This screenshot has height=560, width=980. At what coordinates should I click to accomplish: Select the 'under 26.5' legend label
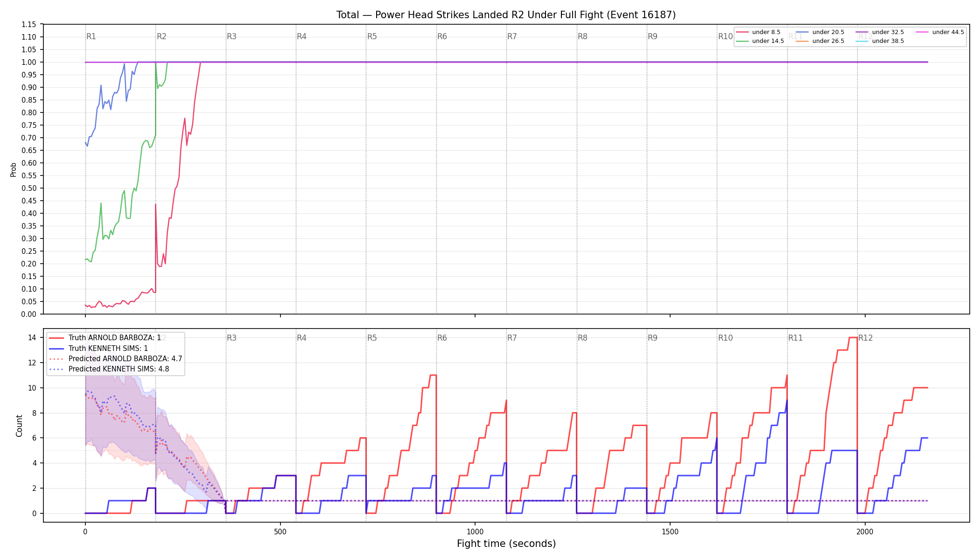pos(828,41)
